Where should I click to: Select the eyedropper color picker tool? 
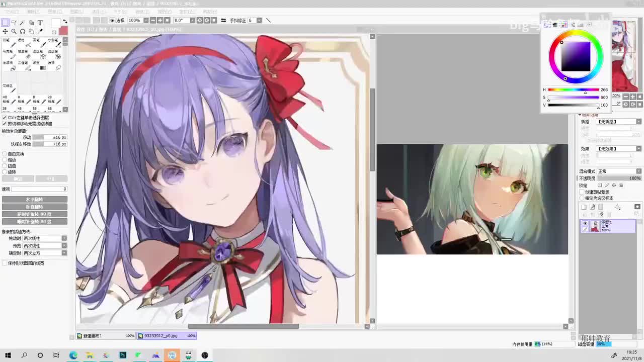click(x=40, y=31)
